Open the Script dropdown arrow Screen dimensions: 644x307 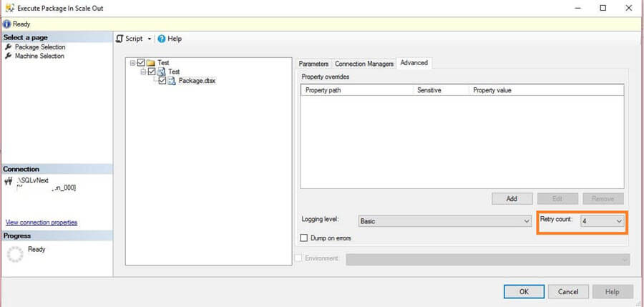(150, 39)
